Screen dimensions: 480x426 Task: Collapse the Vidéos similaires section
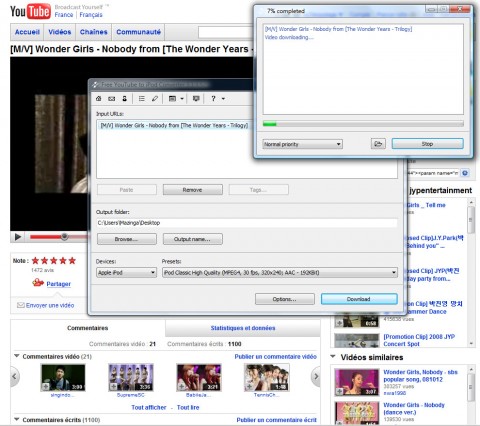[x=333, y=357]
